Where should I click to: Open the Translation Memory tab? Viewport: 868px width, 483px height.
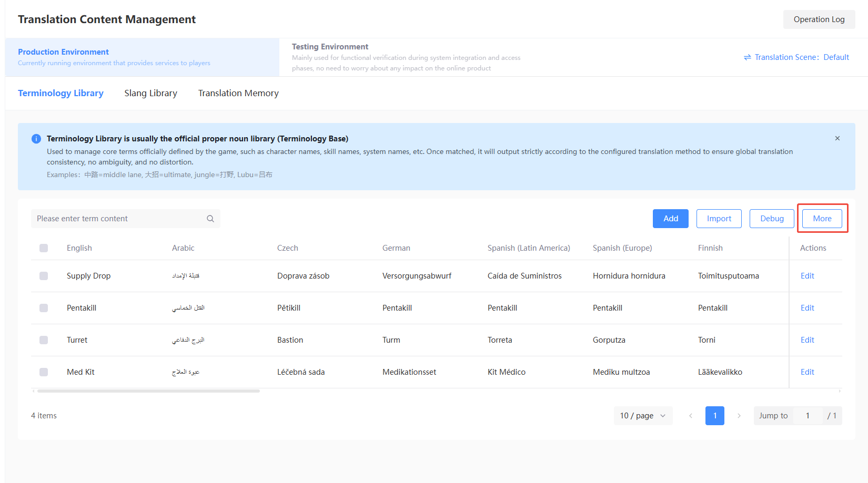tap(238, 93)
